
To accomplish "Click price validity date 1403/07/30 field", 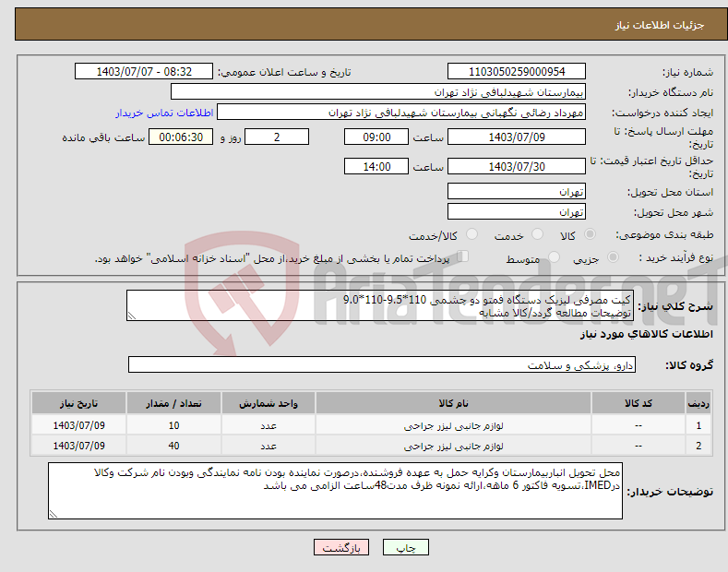I will click(x=517, y=166).
